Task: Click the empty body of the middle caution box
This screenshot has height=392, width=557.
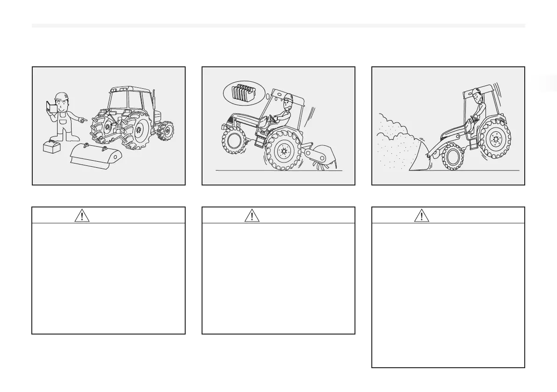Action: [279, 278]
